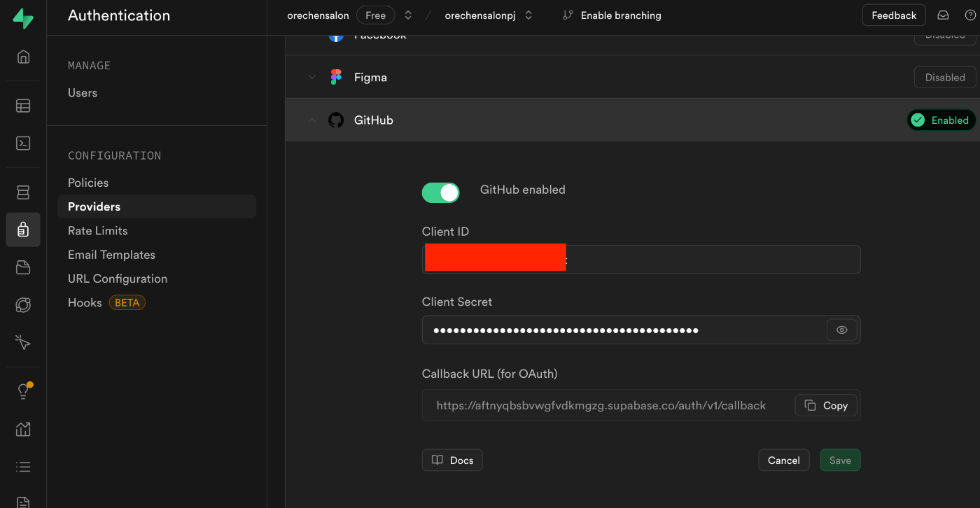Open the Table Editor icon

[x=23, y=106]
